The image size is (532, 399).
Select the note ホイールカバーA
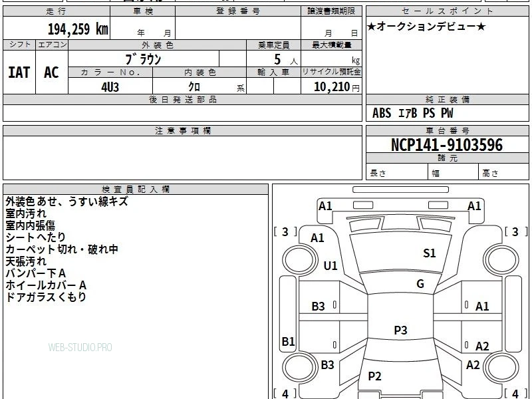click(46, 285)
